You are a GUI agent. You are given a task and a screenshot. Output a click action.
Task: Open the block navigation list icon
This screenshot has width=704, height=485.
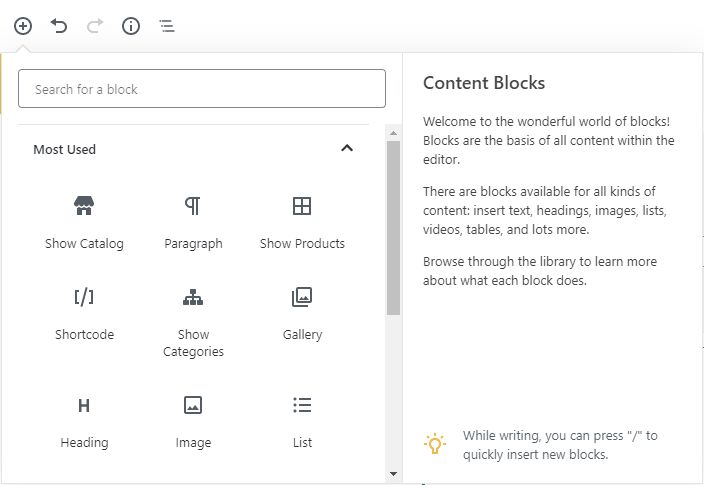pos(167,26)
